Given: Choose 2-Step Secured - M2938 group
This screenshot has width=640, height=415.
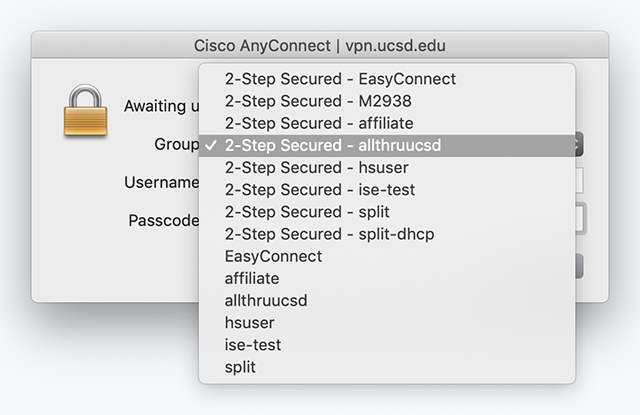Looking at the screenshot, I should pyautogui.click(x=387, y=101).
